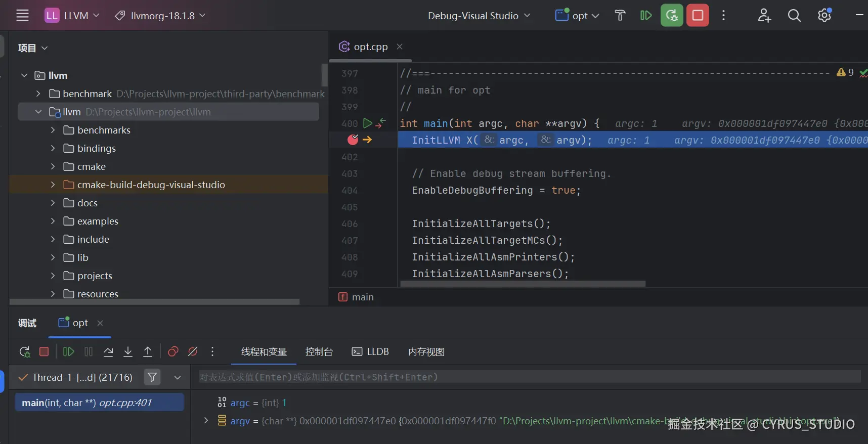Click the warnings indicator showing 9
This screenshot has height=444, width=868.
845,72
